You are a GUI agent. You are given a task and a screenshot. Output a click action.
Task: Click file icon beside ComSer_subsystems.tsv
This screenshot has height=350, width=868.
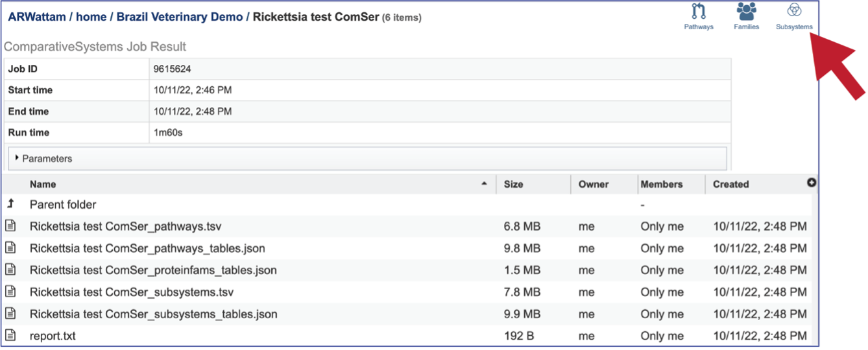tap(10, 292)
